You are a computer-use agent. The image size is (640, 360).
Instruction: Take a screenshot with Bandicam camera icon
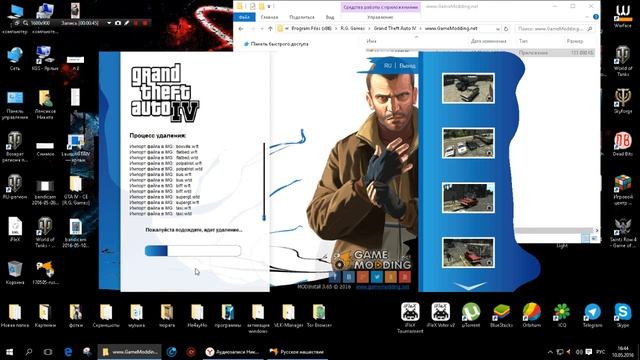pyautogui.click(x=118, y=23)
